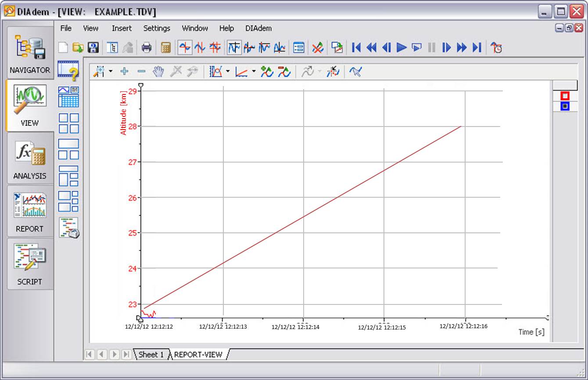Click the dotted-curve points icon
Viewport: 588px width, 380px height.
(333, 72)
